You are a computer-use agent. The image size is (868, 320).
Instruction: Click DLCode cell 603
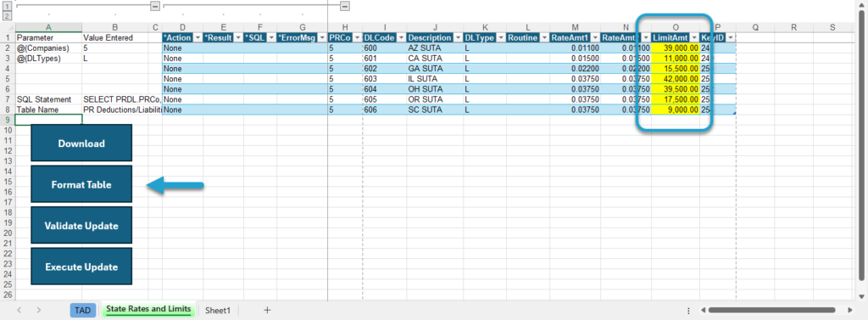tap(384, 79)
